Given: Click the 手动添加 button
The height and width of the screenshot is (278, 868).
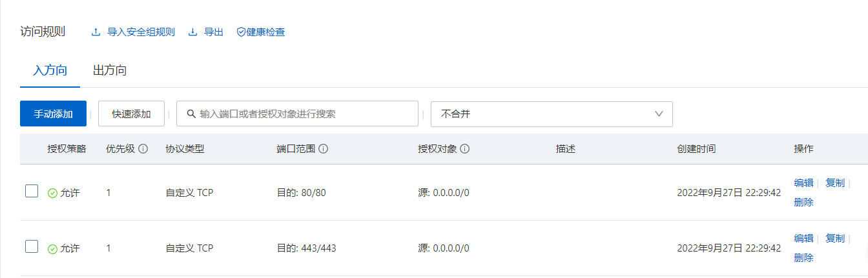Looking at the screenshot, I should 53,114.
